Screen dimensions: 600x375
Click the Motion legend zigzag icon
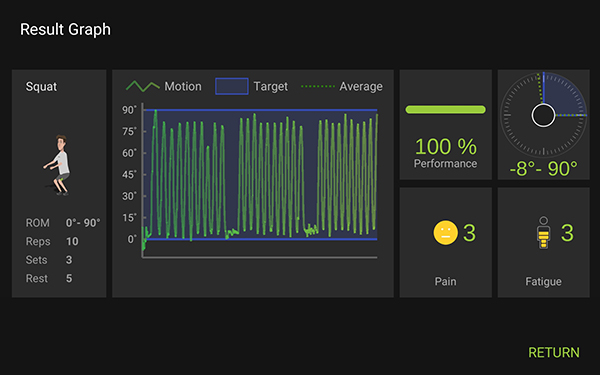pyautogui.click(x=143, y=86)
